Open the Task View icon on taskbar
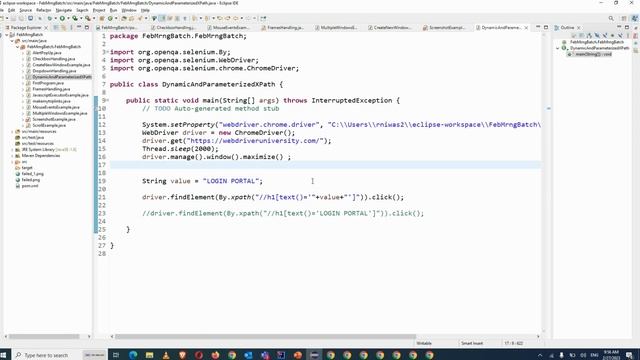 (116, 356)
